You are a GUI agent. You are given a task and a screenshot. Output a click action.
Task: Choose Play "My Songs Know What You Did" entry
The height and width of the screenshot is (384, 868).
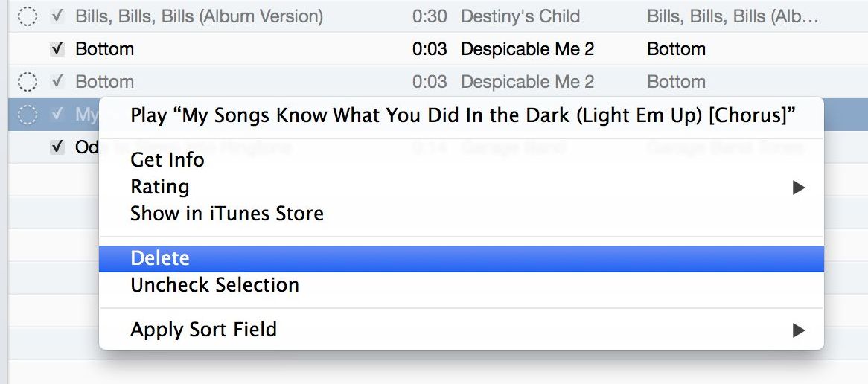coord(462,115)
